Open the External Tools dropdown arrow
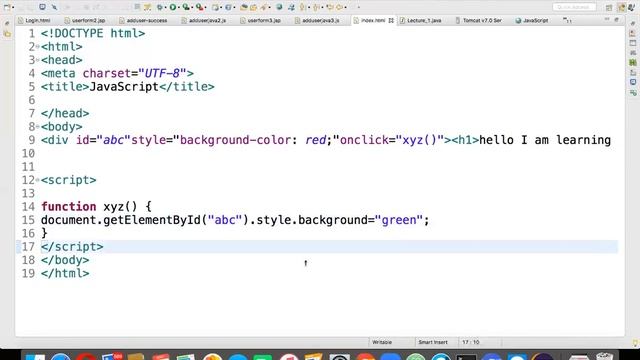This screenshot has width=640, height=360. [205, 7]
